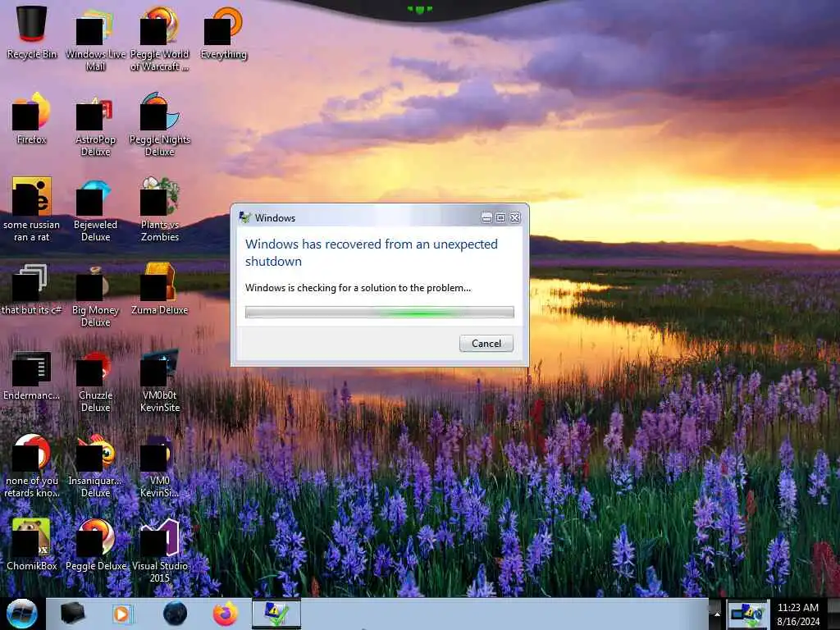Click the top-center dock tab
The image size is (840, 630).
[420, 8]
